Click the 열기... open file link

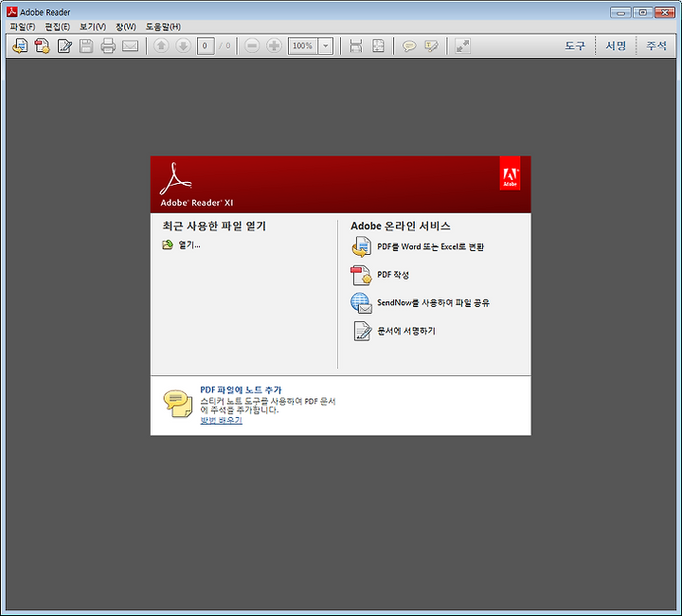[x=189, y=245]
